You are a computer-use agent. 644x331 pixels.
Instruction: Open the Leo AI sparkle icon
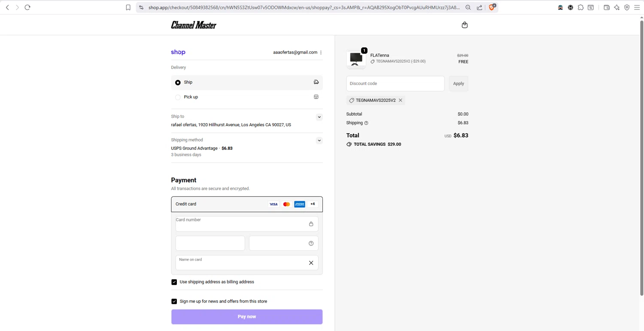tap(617, 7)
